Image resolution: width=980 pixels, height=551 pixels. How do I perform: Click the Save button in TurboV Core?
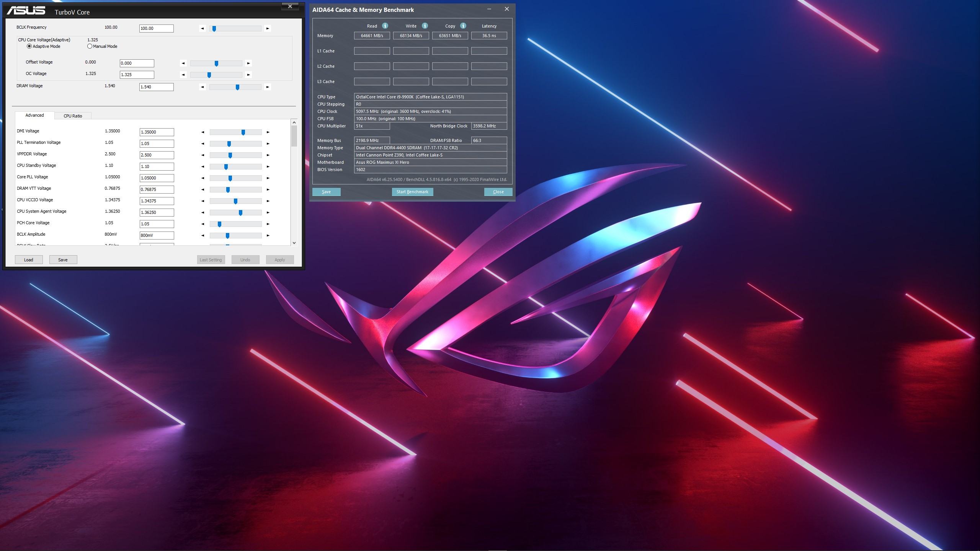63,260
